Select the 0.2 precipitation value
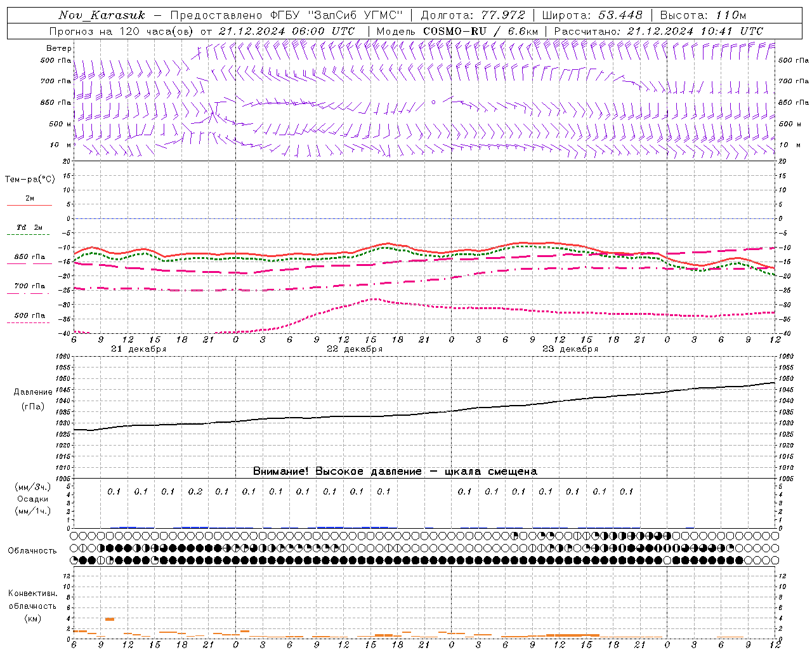The image size is (812, 650). pyautogui.click(x=195, y=491)
